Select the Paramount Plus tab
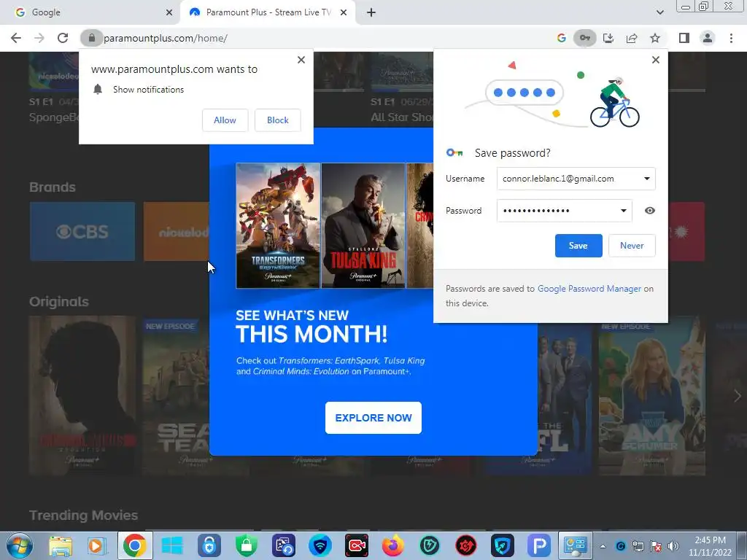Screen dimensions: 747x560 point(268,12)
